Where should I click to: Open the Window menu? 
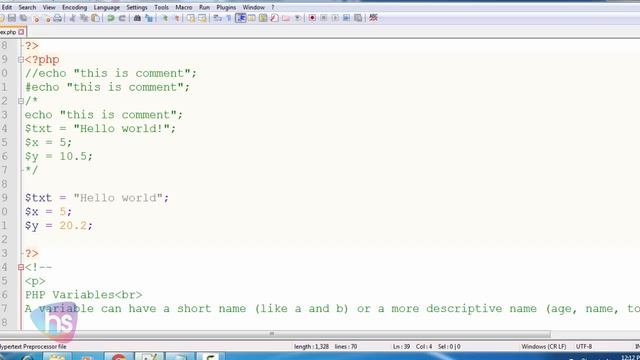point(253,7)
